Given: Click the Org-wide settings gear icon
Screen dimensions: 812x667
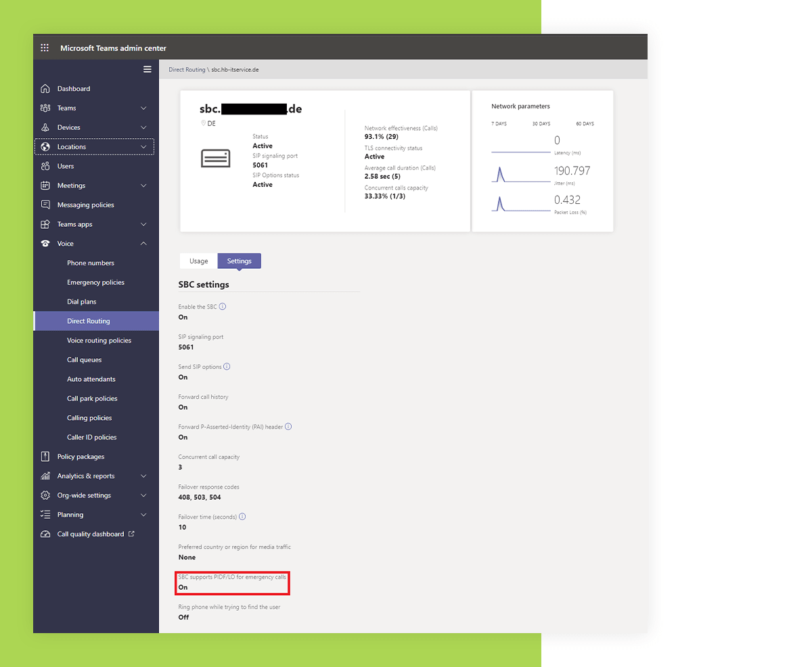Looking at the screenshot, I should pos(45,495).
